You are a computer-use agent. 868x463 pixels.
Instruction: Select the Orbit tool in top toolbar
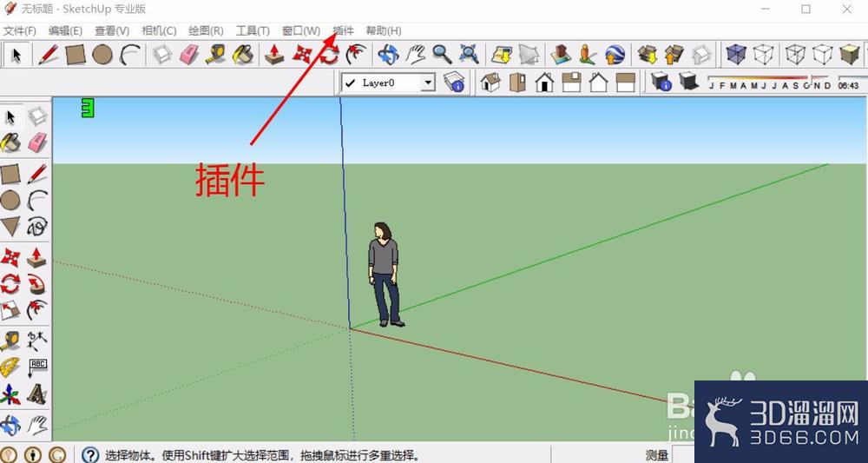tap(388, 54)
